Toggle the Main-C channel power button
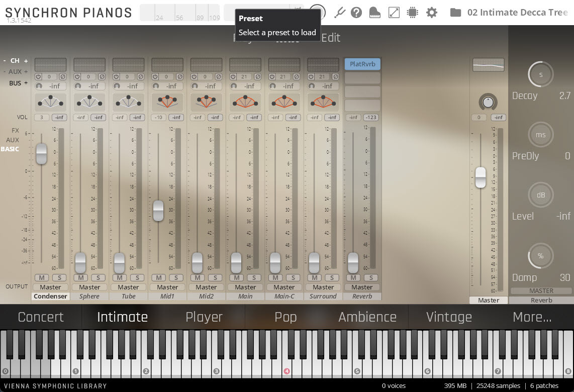The height and width of the screenshot is (392, 574). (272, 76)
